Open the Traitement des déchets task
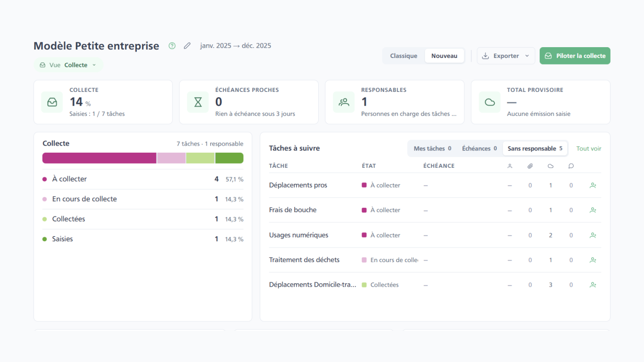644x362 pixels. coord(304,260)
